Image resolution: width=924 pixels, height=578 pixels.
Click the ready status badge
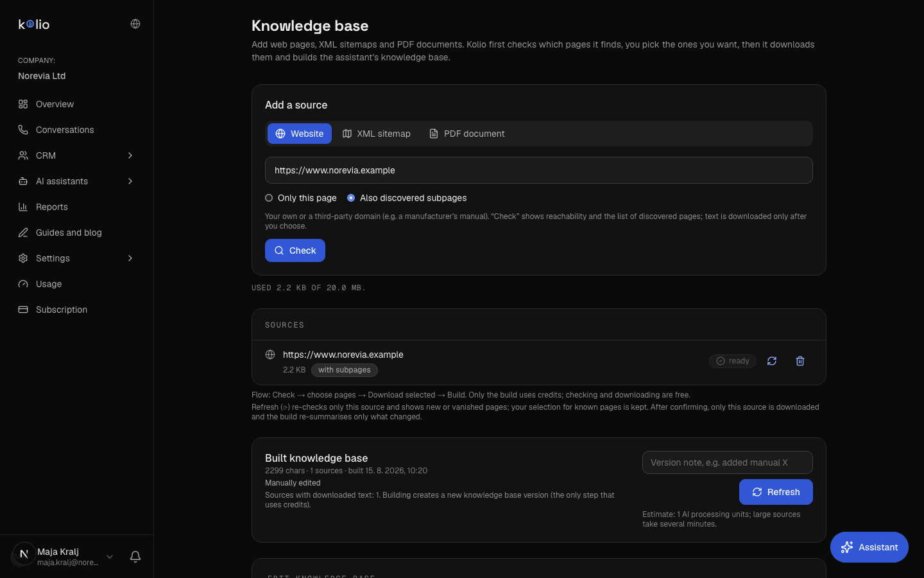733,361
